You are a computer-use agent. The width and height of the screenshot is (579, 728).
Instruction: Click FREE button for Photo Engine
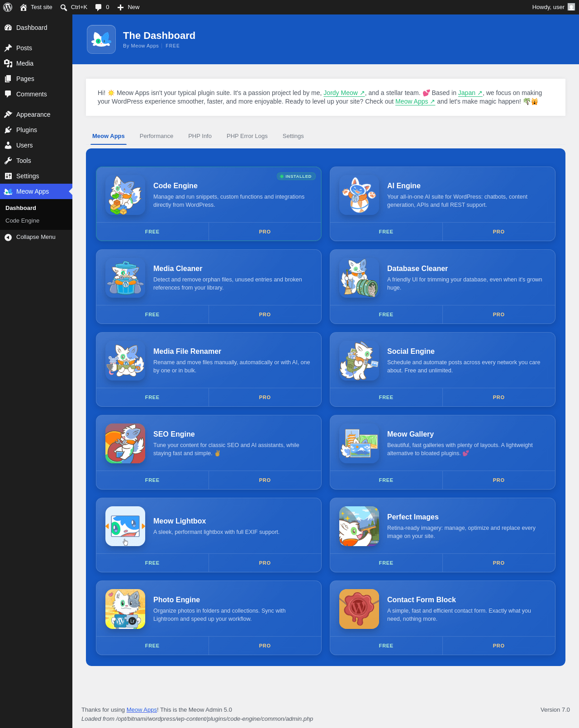tap(152, 646)
